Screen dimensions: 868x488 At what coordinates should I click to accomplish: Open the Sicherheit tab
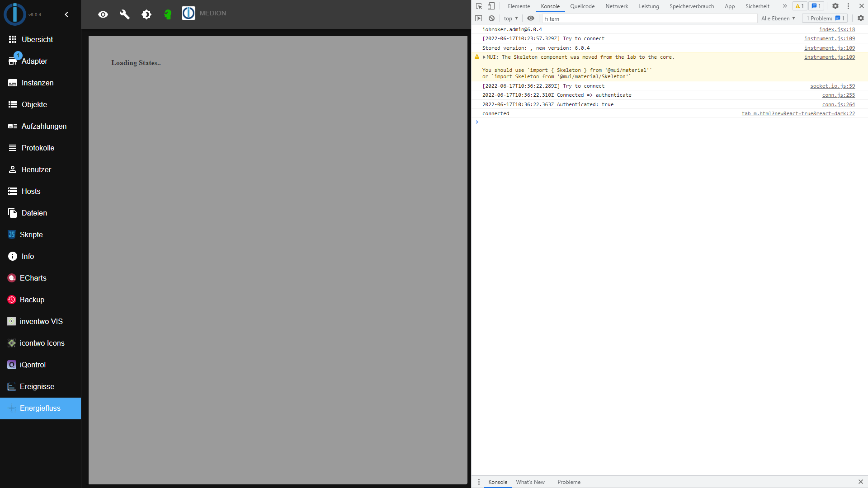[757, 6]
